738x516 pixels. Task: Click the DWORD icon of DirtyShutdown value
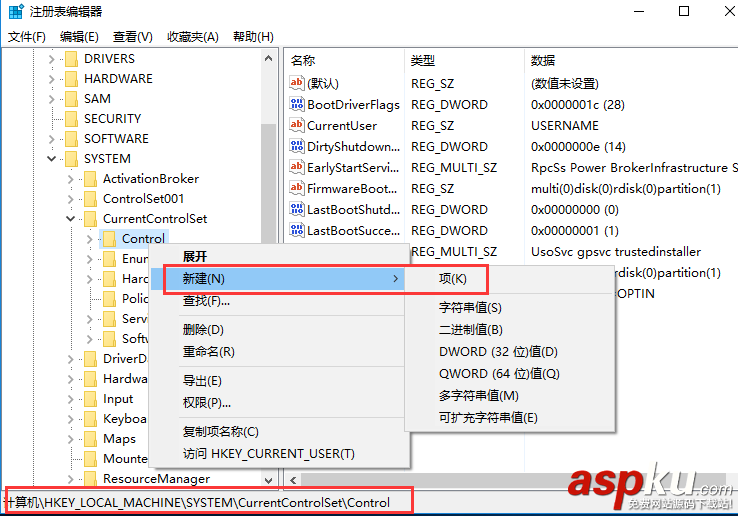click(x=297, y=146)
